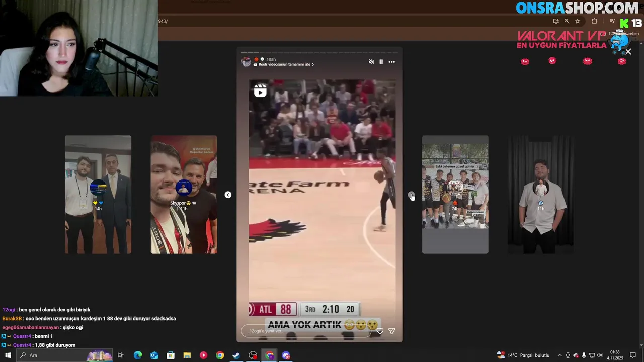644x362 pixels.
Task: Open the story of man in white shirt
Action: [x=541, y=195]
